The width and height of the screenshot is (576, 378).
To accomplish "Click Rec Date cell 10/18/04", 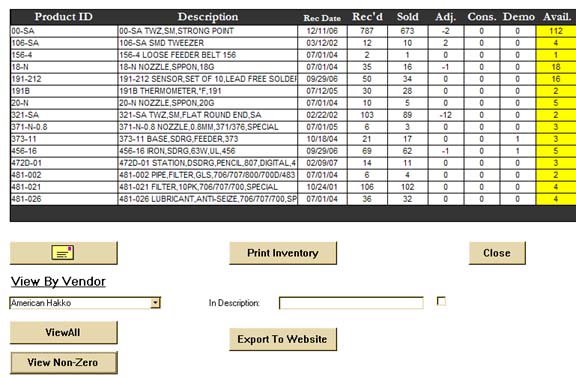I will pyautogui.click(x=322, y=139).
